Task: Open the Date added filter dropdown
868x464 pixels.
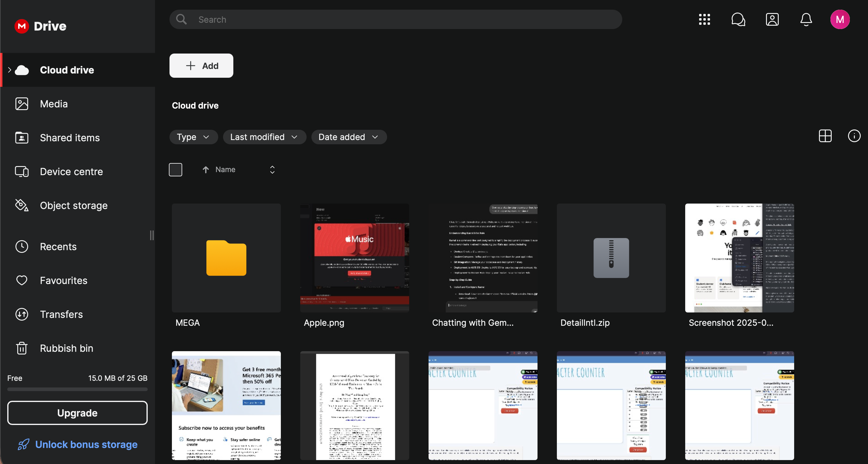Action: pyautogui.click(x=348, y=137)
